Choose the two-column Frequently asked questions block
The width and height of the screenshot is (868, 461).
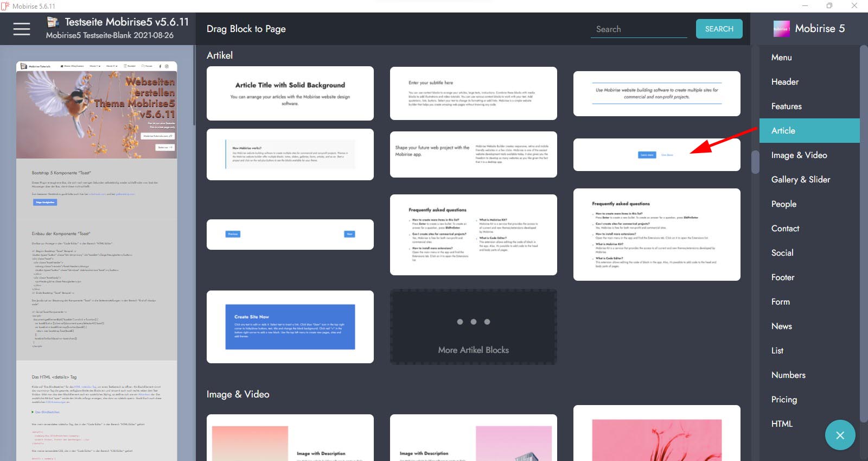coord(474,235)
